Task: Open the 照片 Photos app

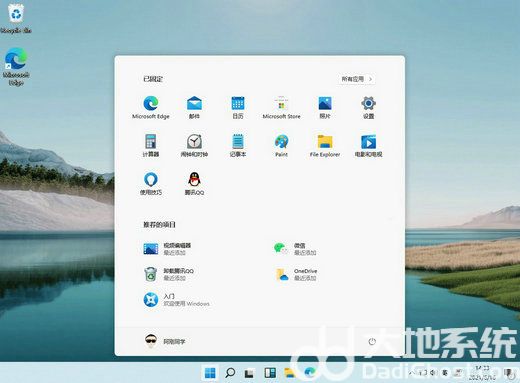Action: click(x=325, y=107)
